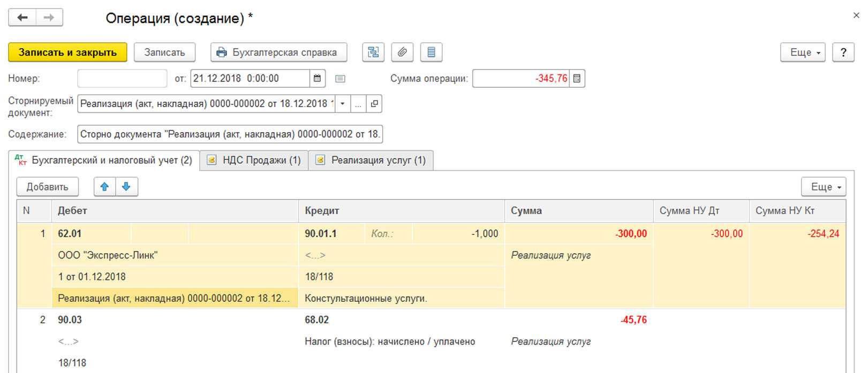
Task: Click the paperclip attached files icon
Action: 402,52
